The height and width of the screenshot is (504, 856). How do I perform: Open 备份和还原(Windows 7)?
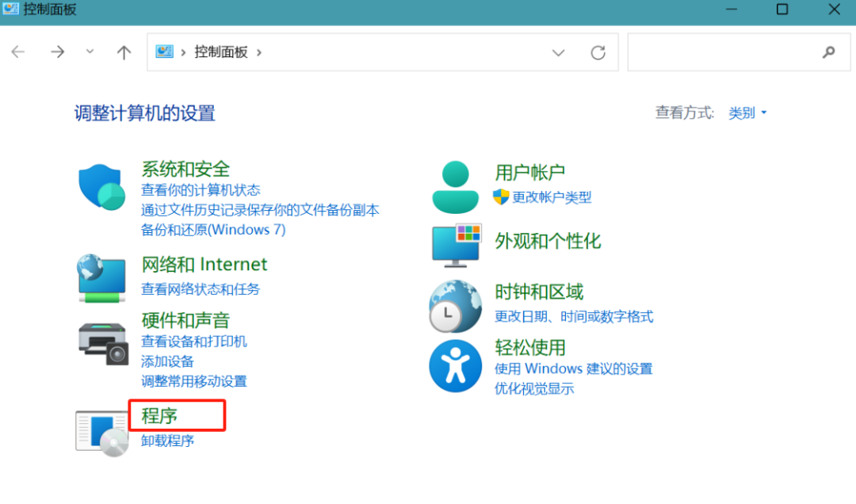210,229
